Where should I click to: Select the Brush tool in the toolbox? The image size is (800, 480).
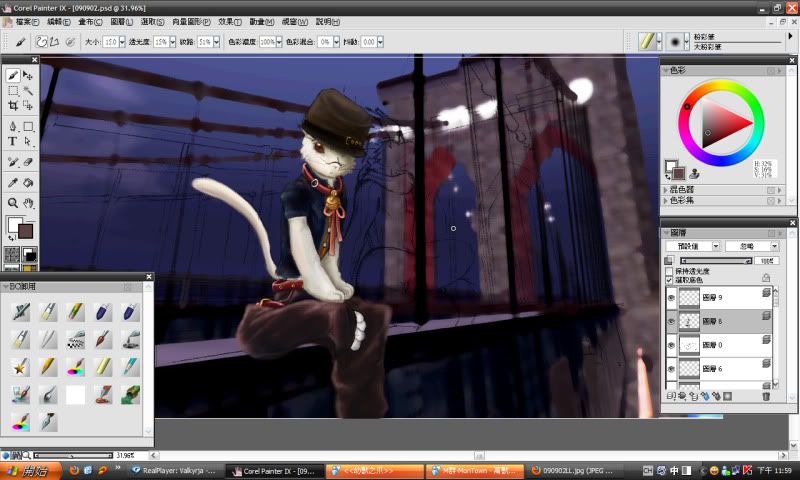tap(13, 75)
